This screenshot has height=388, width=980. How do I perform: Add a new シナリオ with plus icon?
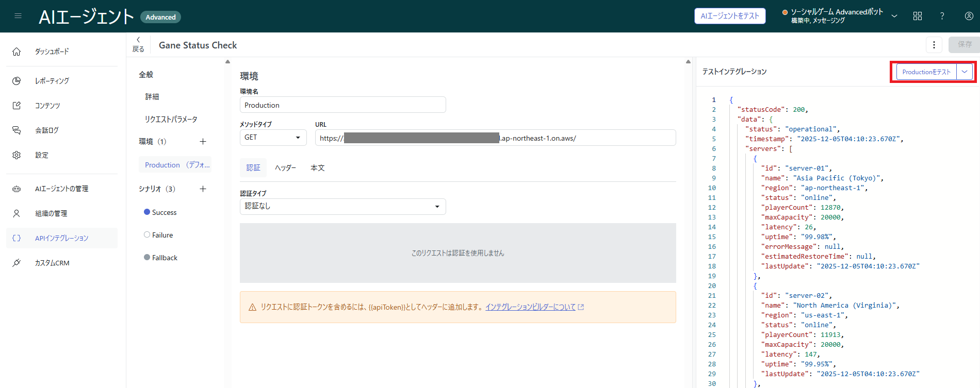(x=203, y=189)
